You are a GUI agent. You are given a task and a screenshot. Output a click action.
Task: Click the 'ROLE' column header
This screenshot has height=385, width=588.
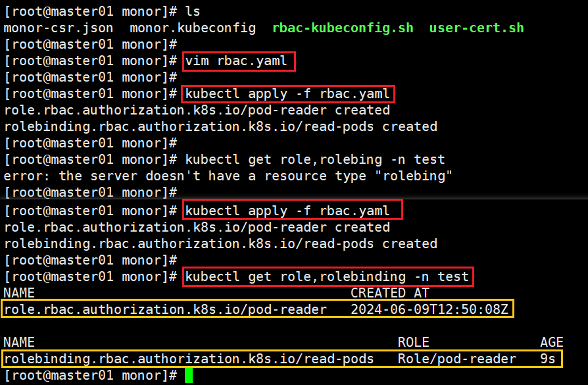(x=413, y=342)
